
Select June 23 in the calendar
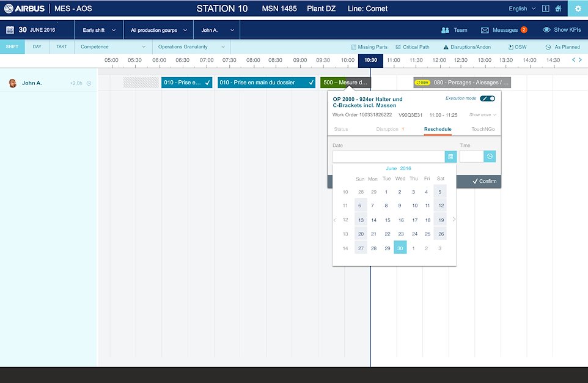click(x=400, y=234)
